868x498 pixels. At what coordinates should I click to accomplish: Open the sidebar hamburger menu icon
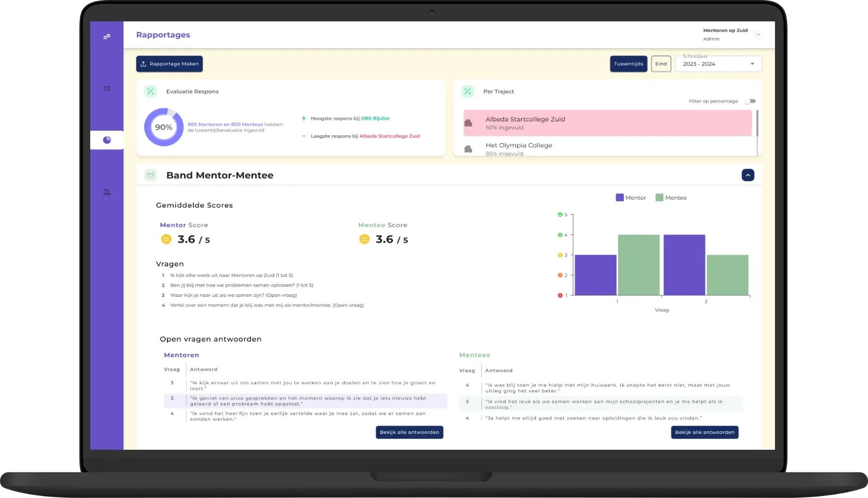point(107,36)
